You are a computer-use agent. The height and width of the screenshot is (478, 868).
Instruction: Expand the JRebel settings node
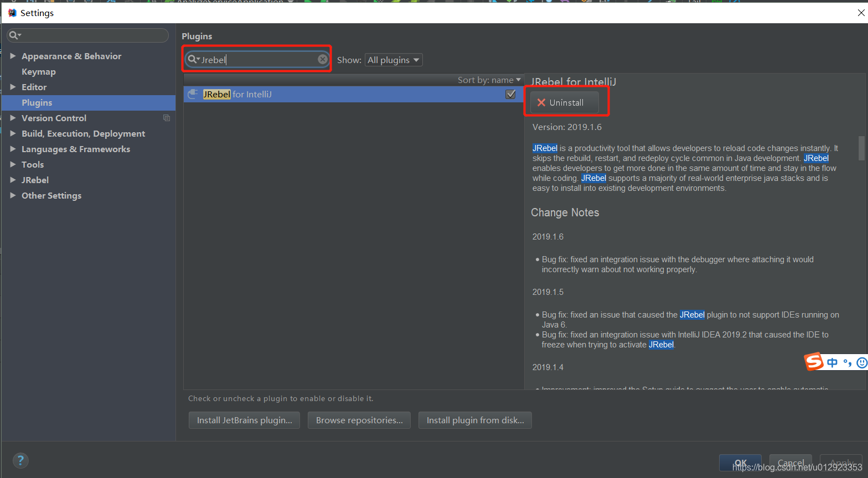13,180
